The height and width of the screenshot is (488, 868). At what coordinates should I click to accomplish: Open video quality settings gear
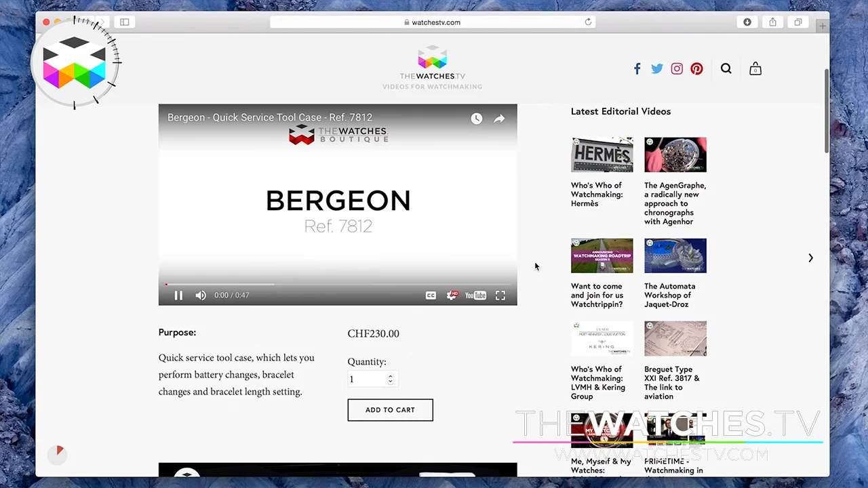[452, 296]
